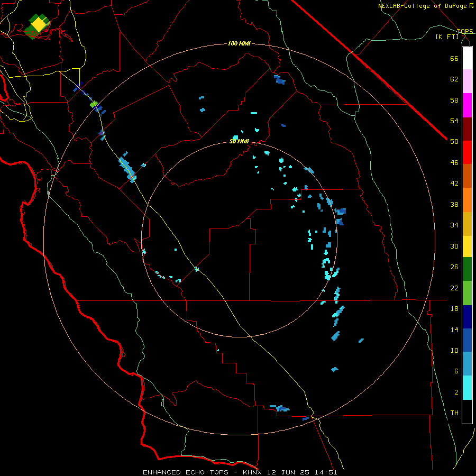
Task: Select the bright red legend swatch
Action: click(x=467, y=152)
